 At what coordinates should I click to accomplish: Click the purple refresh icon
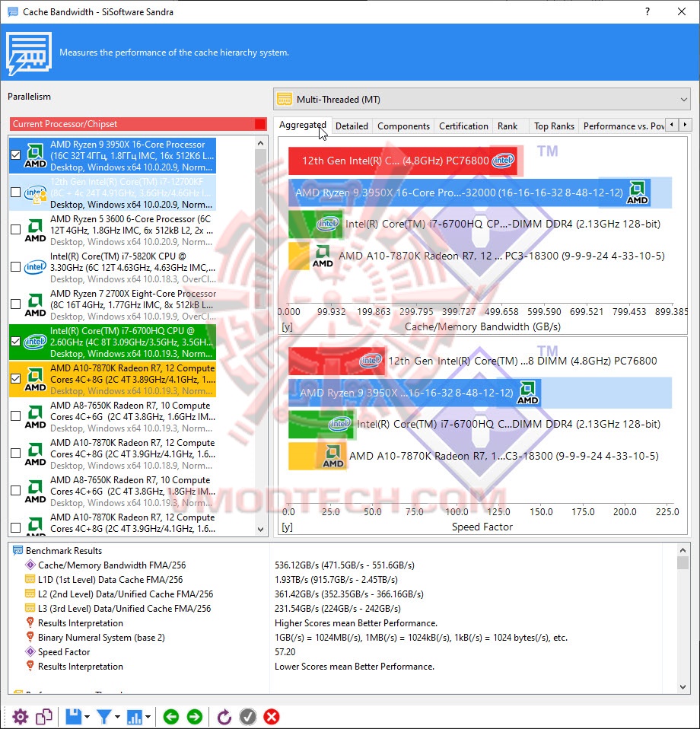click(x=224, y=717)
